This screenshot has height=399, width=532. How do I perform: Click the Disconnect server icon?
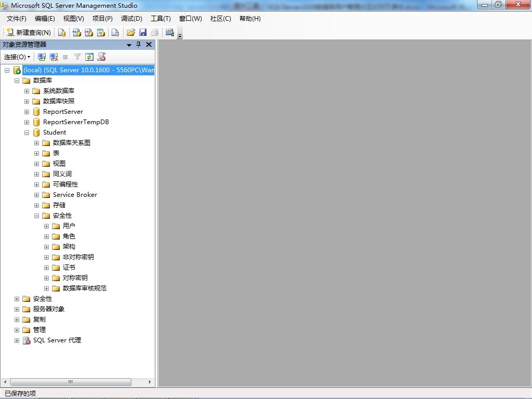(54, 57)
